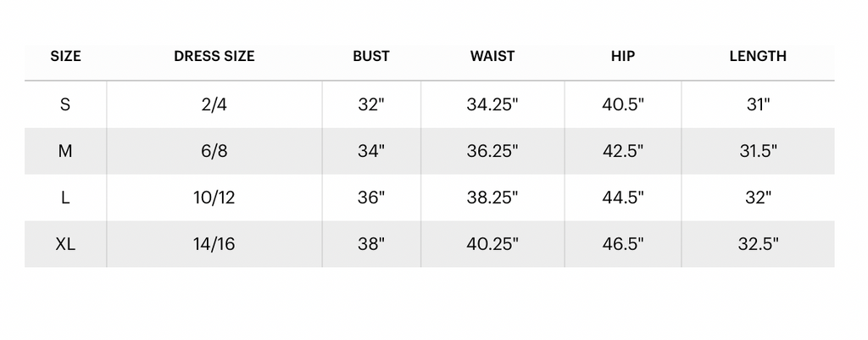Select the S size cell
Image resolution: width=868 pixels, height=340 pixels.
65,105
